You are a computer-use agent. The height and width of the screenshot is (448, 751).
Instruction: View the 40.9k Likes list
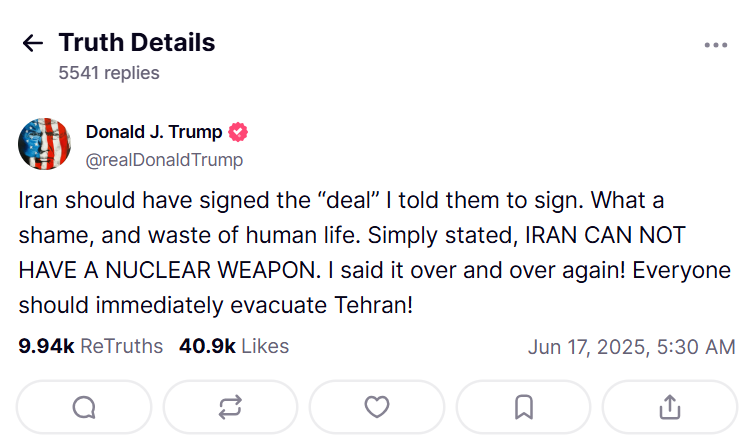[x=234, y=347]
